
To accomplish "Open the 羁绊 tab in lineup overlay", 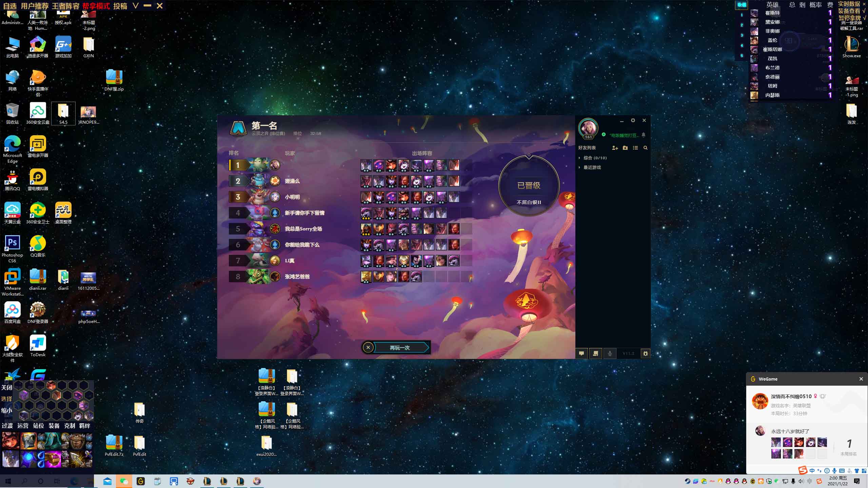I will pos(85,426).
